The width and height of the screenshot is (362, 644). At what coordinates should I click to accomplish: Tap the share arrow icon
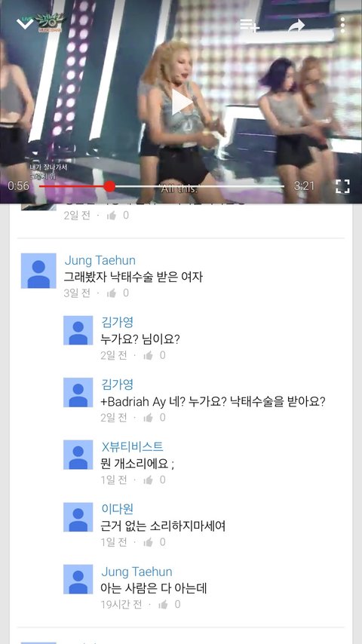tap(296, 26)
